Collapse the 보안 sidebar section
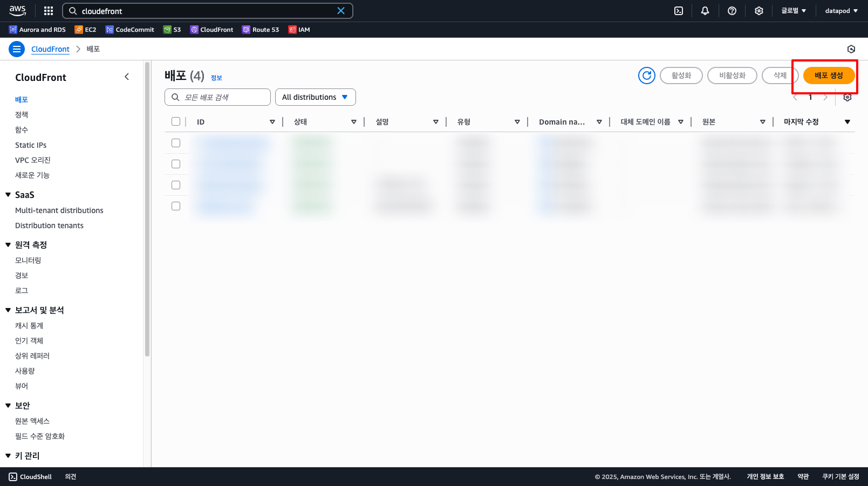 [8, 406]
